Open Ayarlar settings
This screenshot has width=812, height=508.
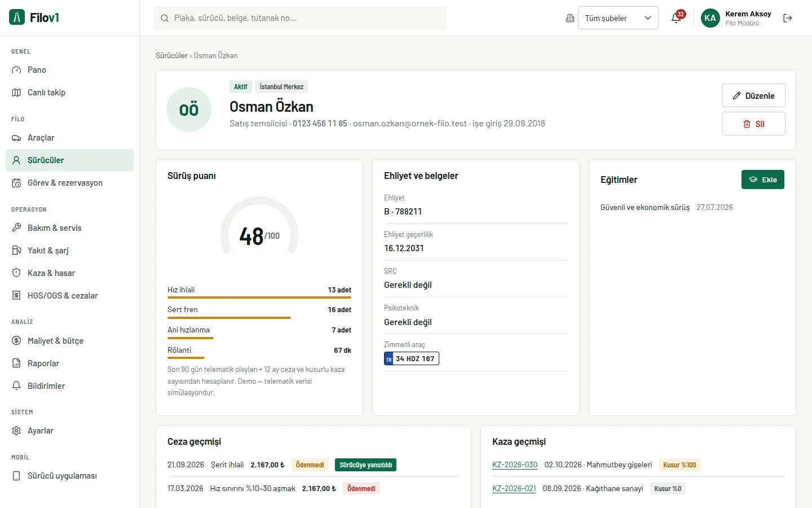pyautogui.click(x=69, y=431)
